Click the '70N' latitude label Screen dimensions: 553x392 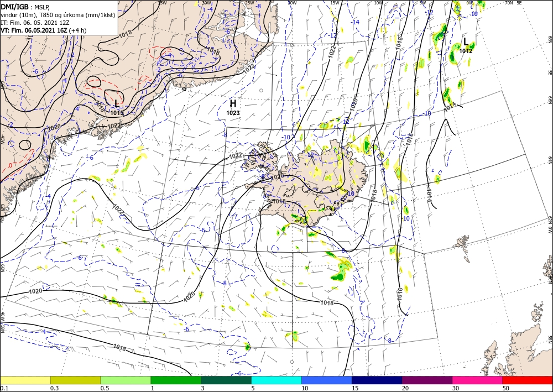509,3
